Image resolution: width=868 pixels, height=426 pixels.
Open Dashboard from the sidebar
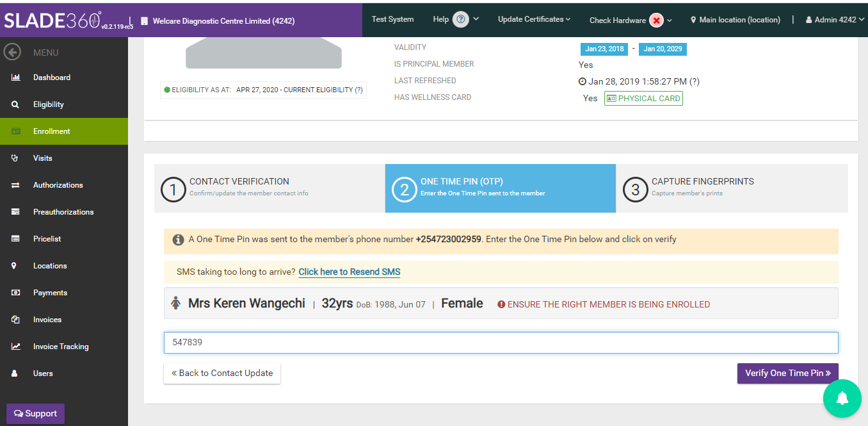(64, 78)
